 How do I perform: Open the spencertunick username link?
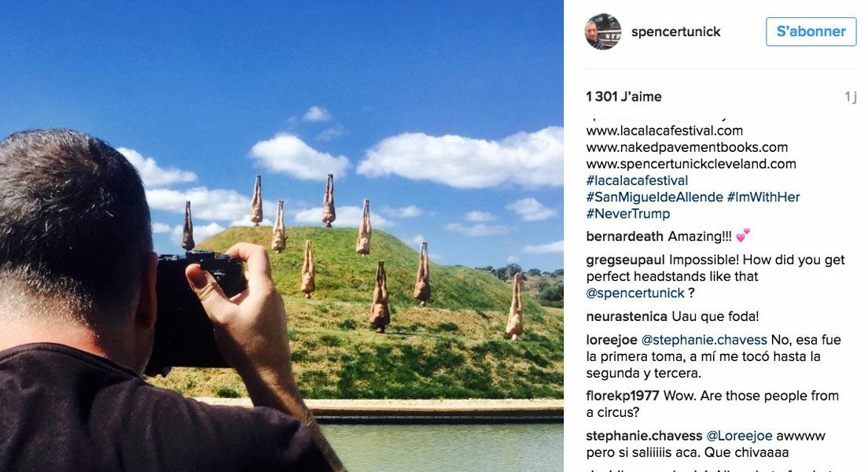click(x=675, y=32)
